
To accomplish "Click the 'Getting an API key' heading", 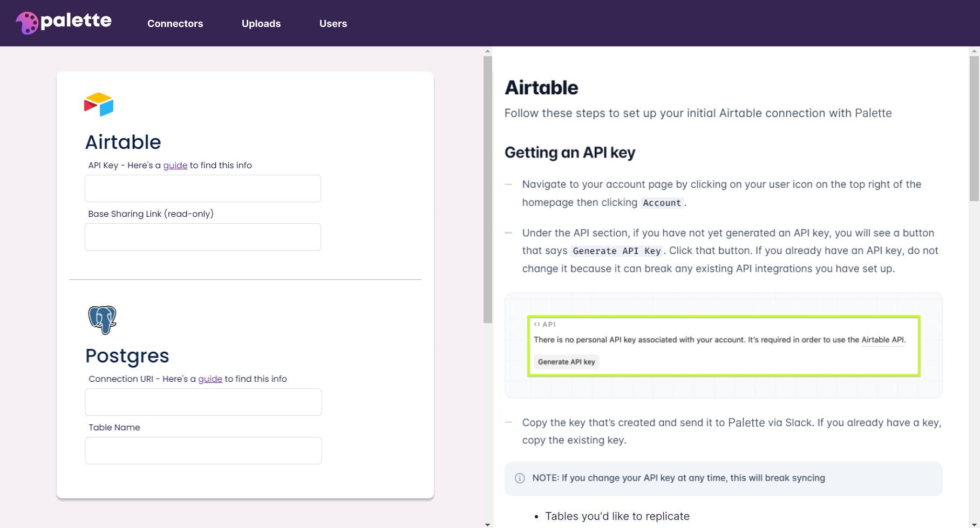I will (570, 153).
